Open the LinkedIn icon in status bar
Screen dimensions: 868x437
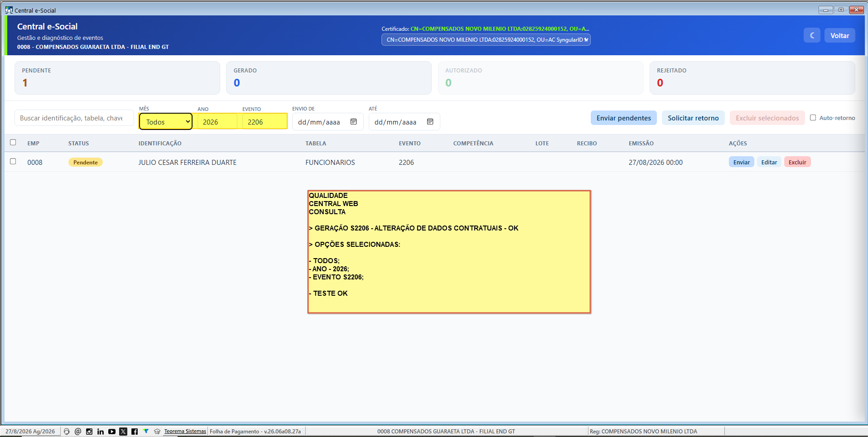pos(101,432)
